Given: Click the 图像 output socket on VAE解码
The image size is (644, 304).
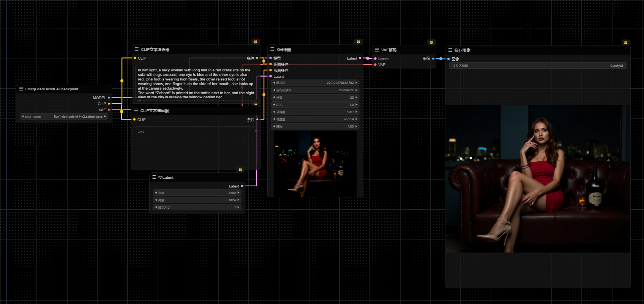Looking at the screenshot, I should coord(433,58).
